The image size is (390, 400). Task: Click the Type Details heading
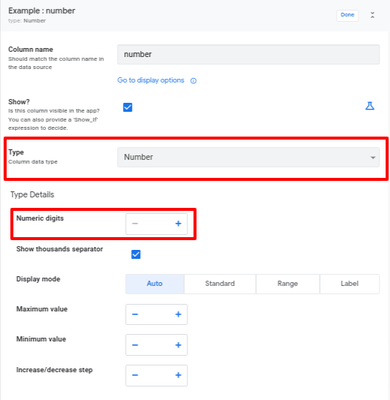click(x=32, y=195)
